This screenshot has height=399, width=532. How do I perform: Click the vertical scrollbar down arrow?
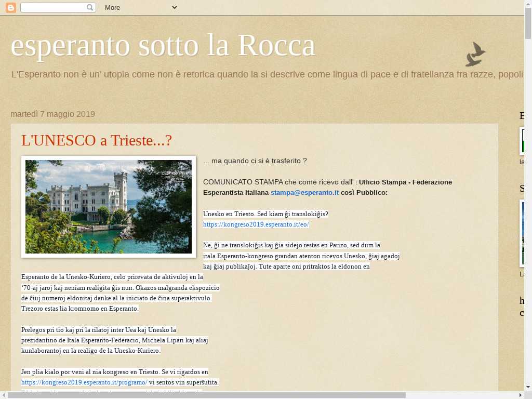528,387
